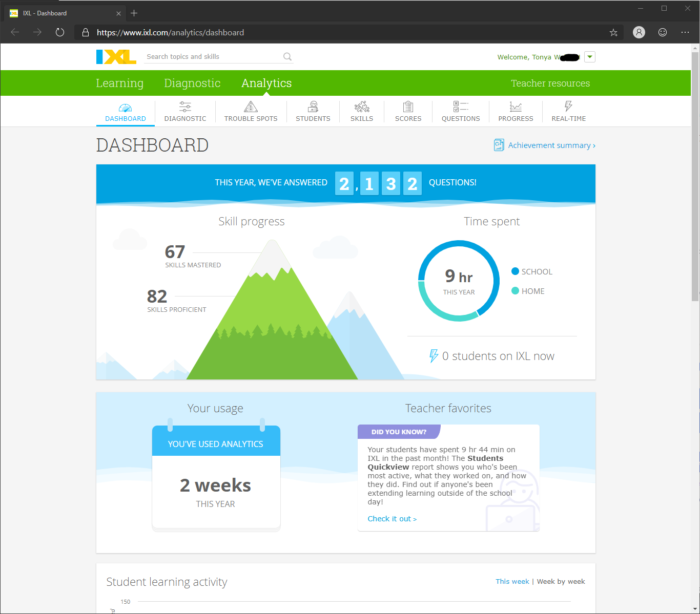Open the Progress chart icon
The height and width of the screenshot is (614, 700).
(516, 107)
